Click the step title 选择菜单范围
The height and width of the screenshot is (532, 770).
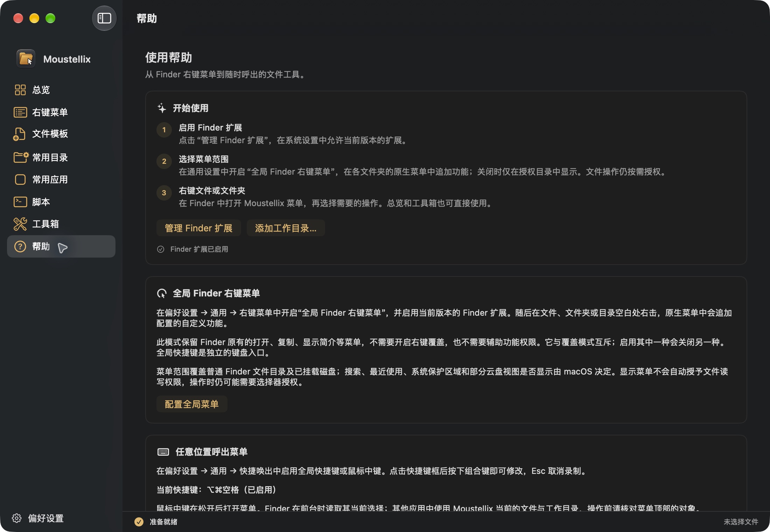[x=203, y=159]
